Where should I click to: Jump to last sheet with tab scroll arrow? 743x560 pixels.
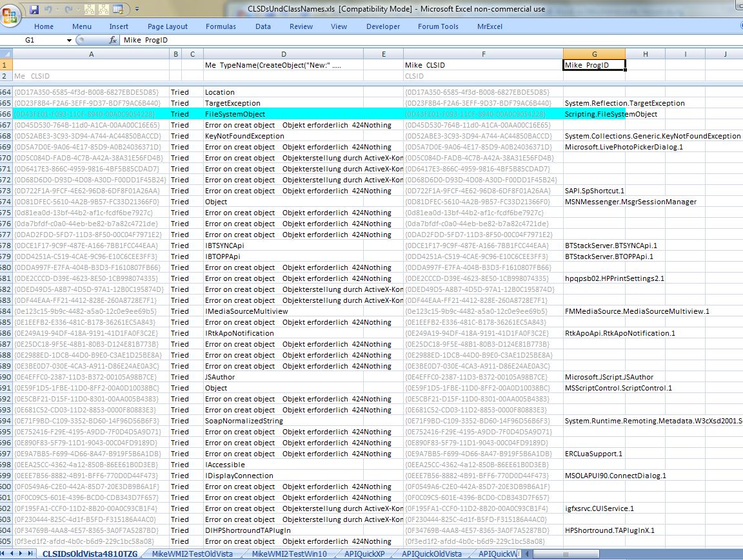[x=30, y=554]
